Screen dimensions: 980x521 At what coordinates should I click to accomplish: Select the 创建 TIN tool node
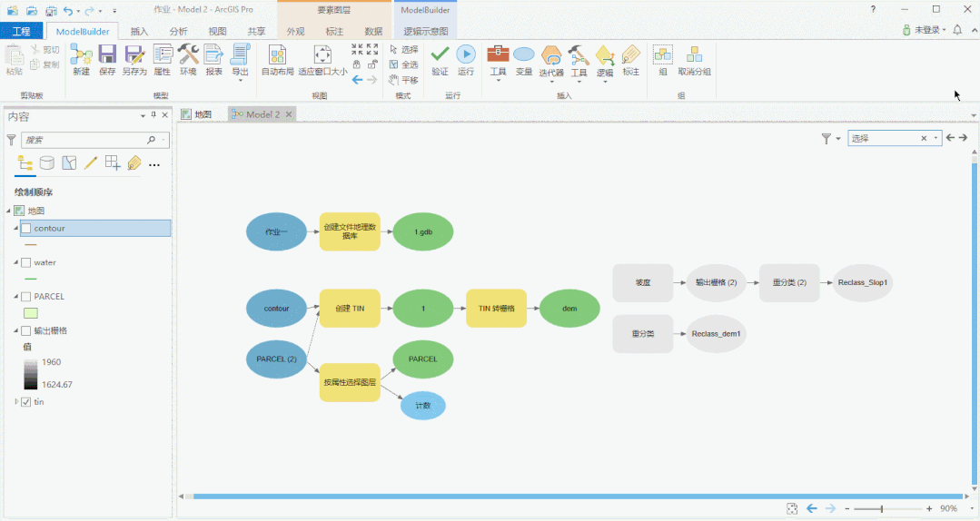coord(350,308)
